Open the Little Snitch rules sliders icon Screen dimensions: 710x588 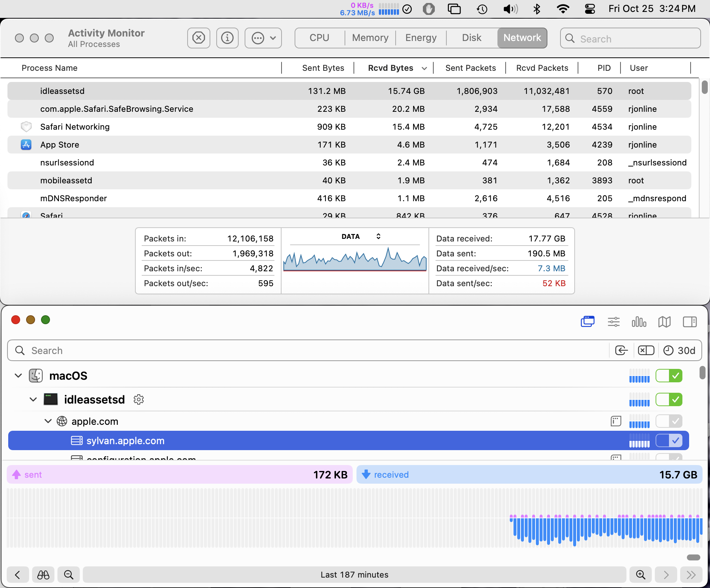tap(613, 322)
